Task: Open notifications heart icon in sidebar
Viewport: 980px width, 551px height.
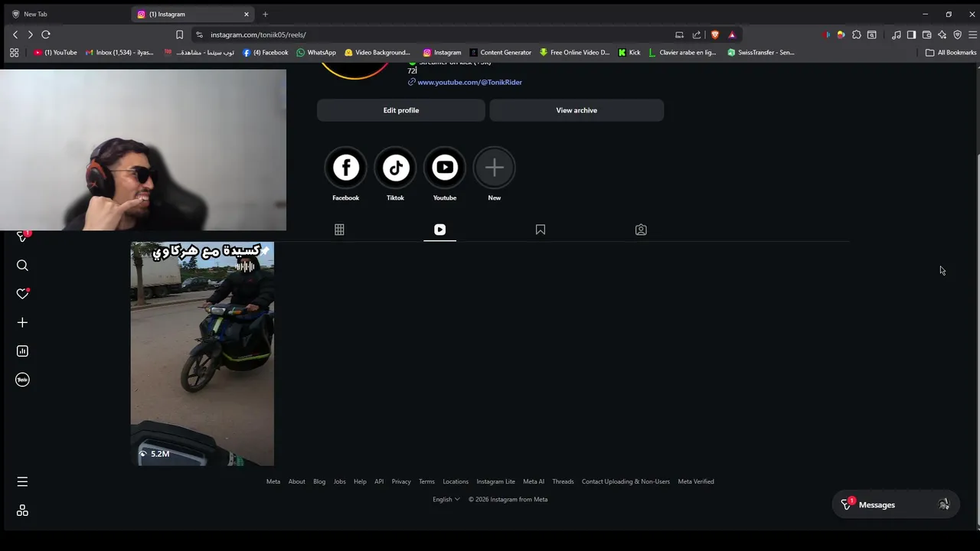Action: (x=22, y=294)
